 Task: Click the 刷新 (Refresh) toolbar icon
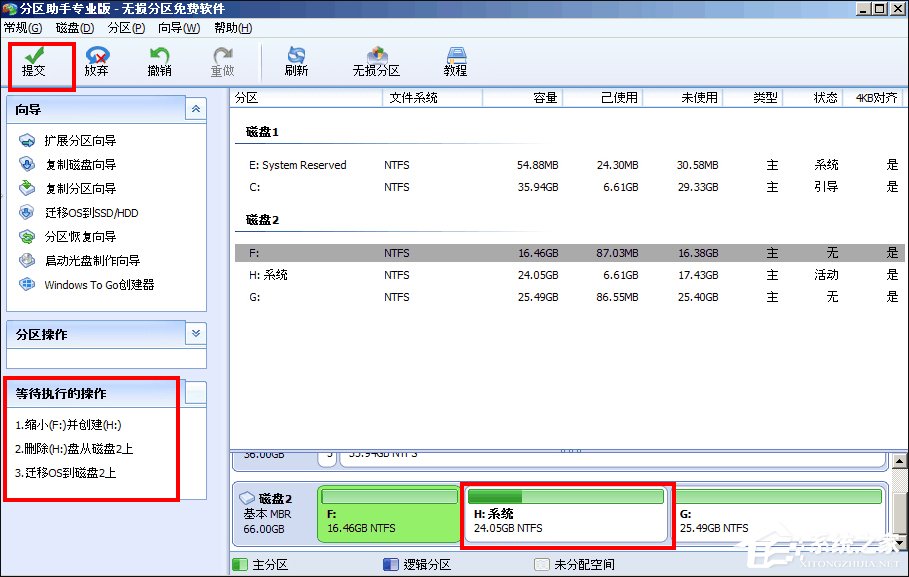[296, 55]
